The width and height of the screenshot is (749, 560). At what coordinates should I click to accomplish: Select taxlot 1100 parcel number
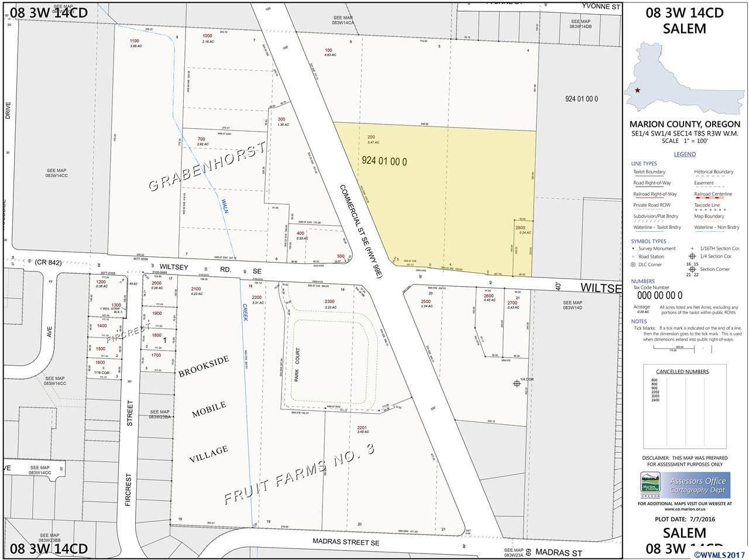click(134, 40)
